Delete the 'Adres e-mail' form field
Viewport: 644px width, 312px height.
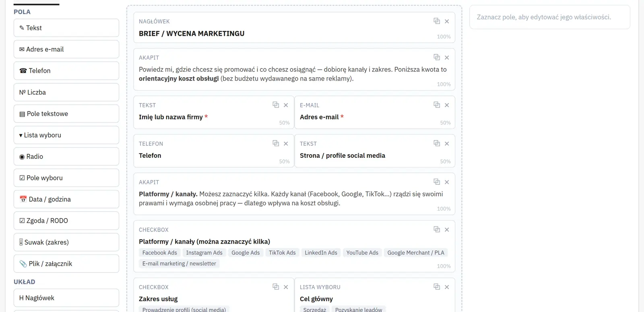[x=447, y=105]
